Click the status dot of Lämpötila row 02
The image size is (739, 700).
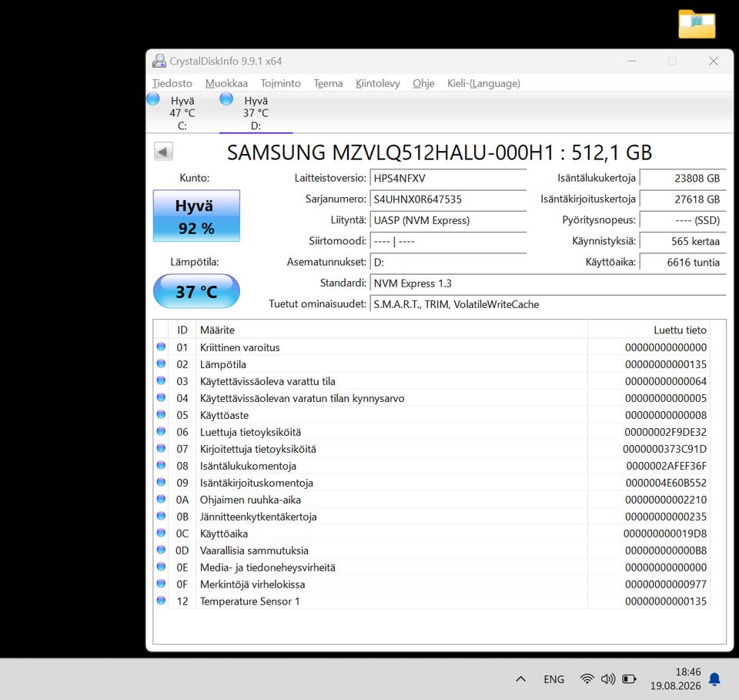point(161,364)
